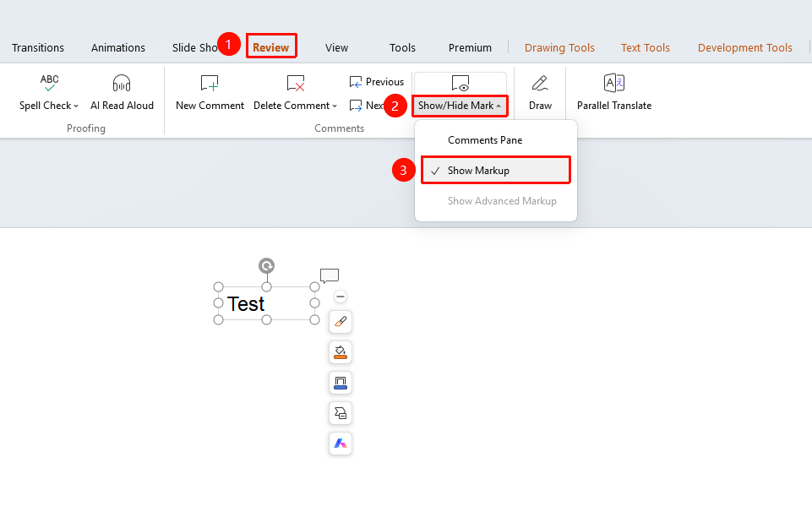
Task: Open the Tools tab
Action: click(402, 47)
